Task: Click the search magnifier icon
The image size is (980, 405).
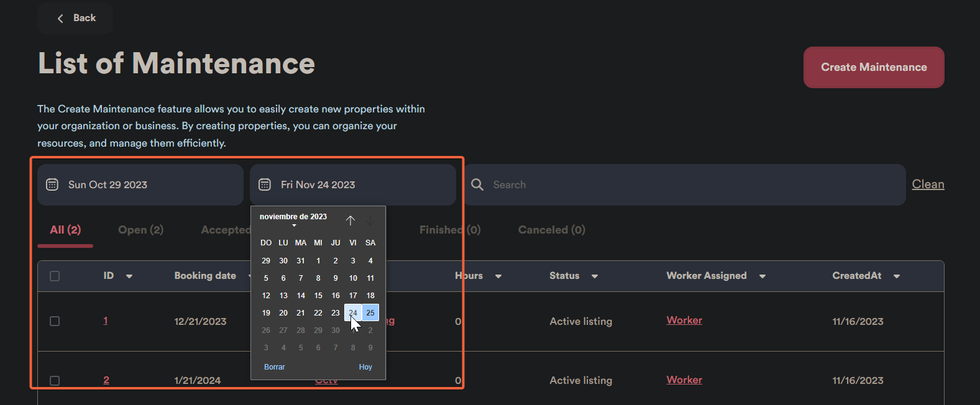Action: coord(477,184)
